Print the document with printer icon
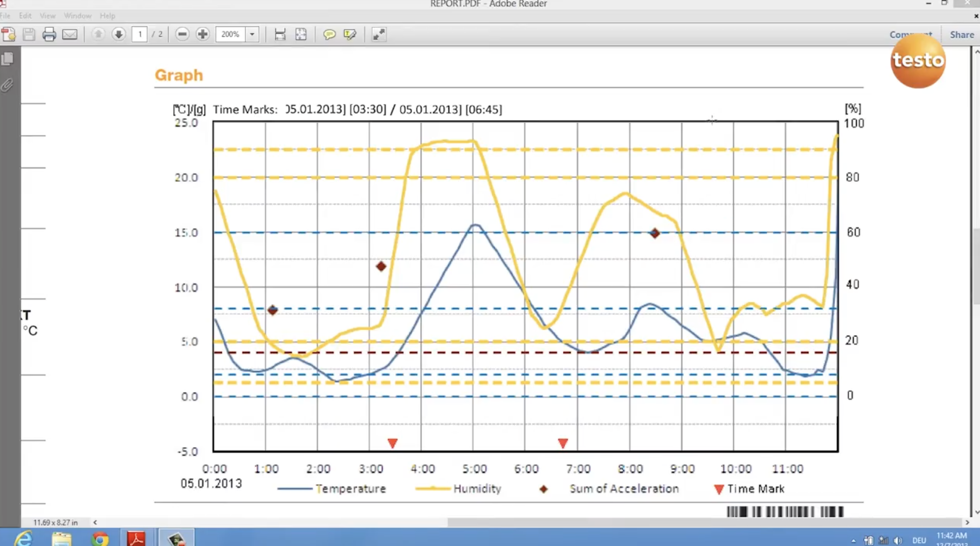Image resolution: width=980 pixels, height=546 pixels. [x=49, y=34]
